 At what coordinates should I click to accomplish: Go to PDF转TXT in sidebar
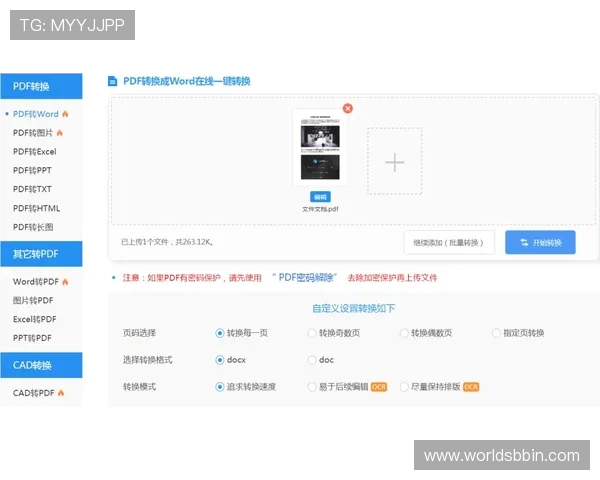[32, 189]
